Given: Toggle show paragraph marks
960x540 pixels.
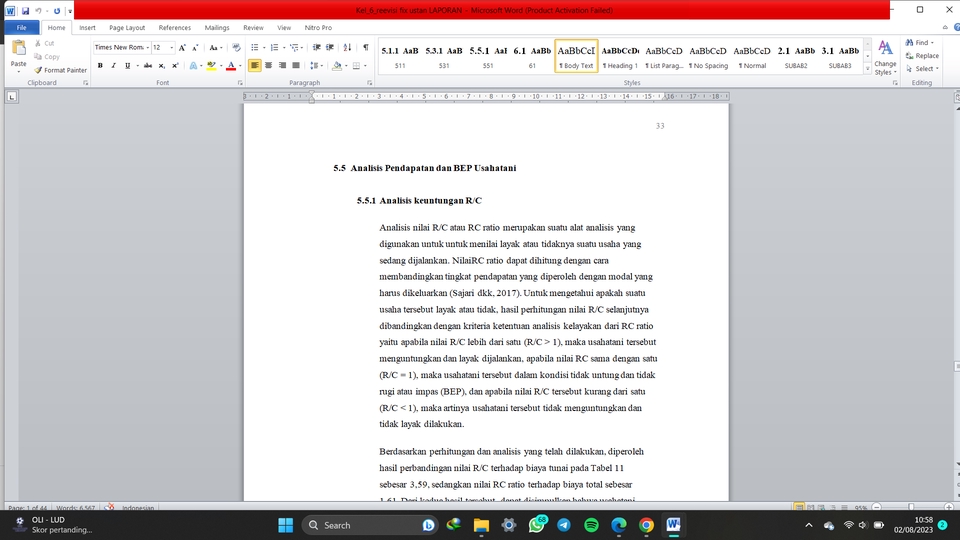Looking at the screenshot, I should pos(366,47).
